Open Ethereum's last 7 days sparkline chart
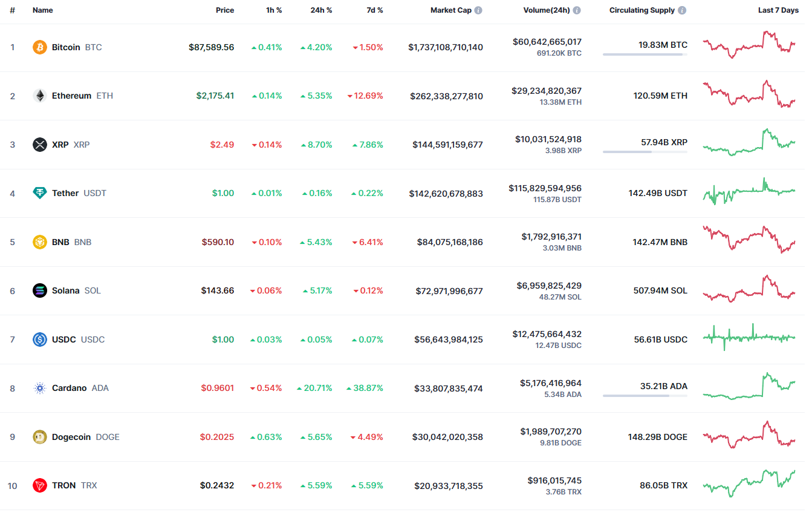Viewport: 812px width, 515px height. coord(749,94)
